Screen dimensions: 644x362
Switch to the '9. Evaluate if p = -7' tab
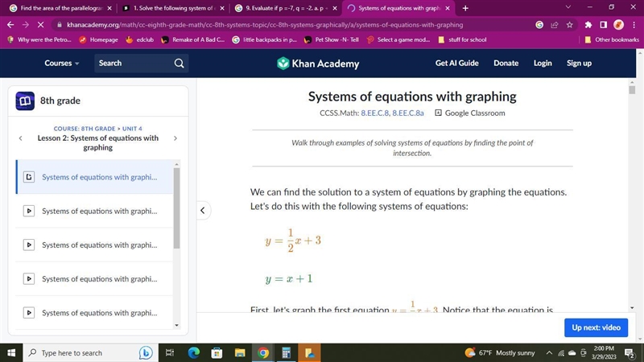[x=286, y=8]
